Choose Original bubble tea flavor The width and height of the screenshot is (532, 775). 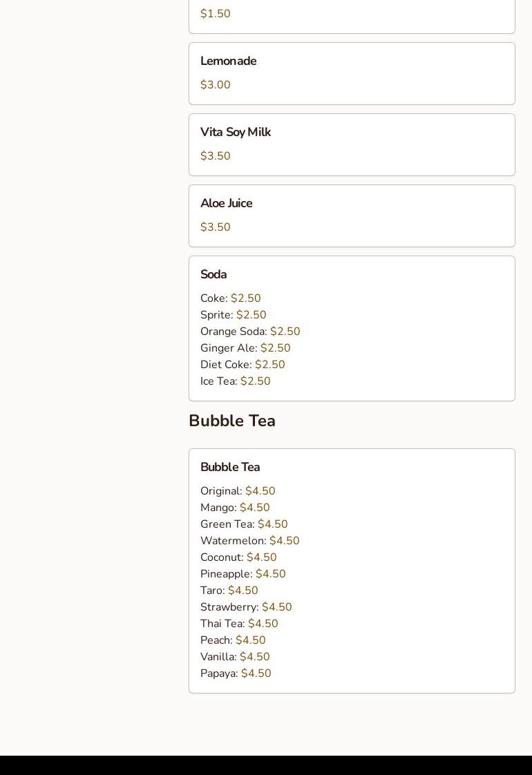coord(238,491)
